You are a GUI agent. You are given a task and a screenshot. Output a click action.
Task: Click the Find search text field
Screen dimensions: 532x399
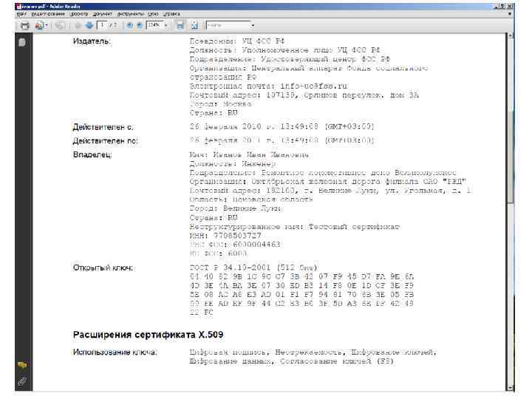228,25
